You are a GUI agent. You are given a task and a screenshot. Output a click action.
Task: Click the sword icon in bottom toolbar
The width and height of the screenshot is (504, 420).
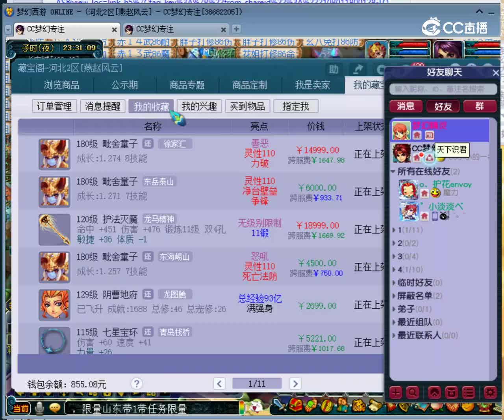(x=279, y=405)
